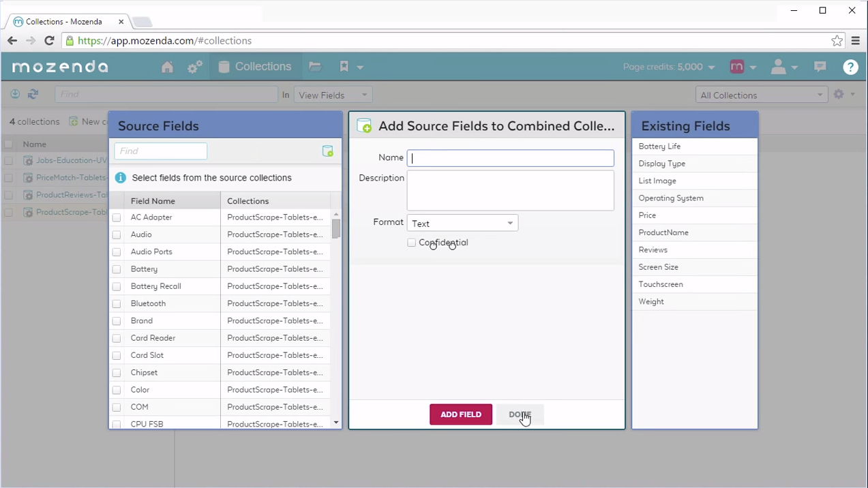This screenshot has height=488, width=868.
Task: Open the Mozenda home icon
Action: pos(167,67)
